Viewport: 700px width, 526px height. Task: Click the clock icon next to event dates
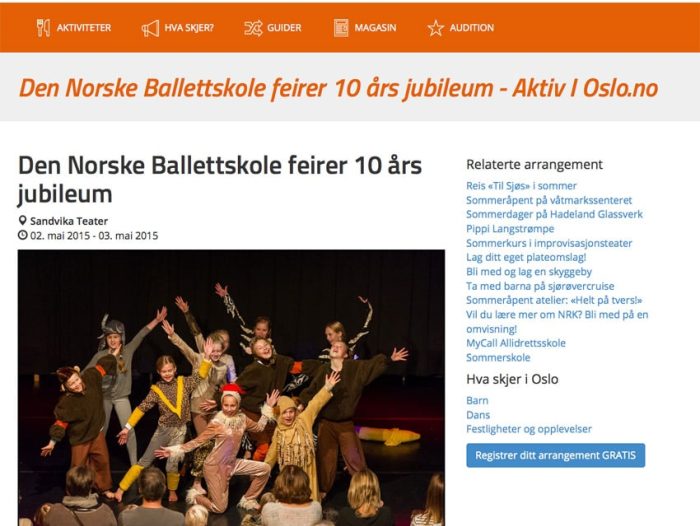[x=23, y=235]
